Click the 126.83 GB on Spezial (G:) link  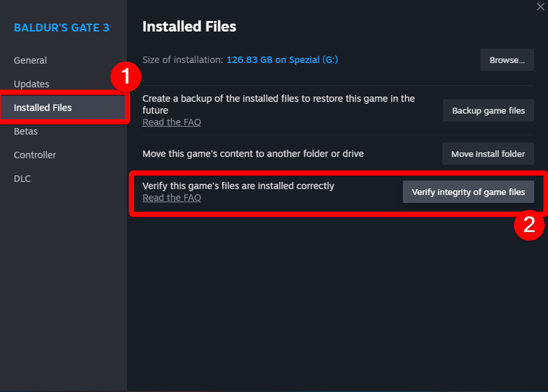pos(282,60)
